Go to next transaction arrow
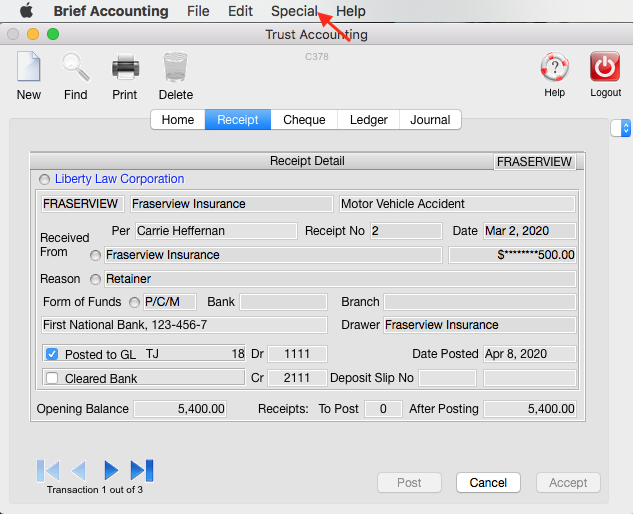 coord(111,470)
